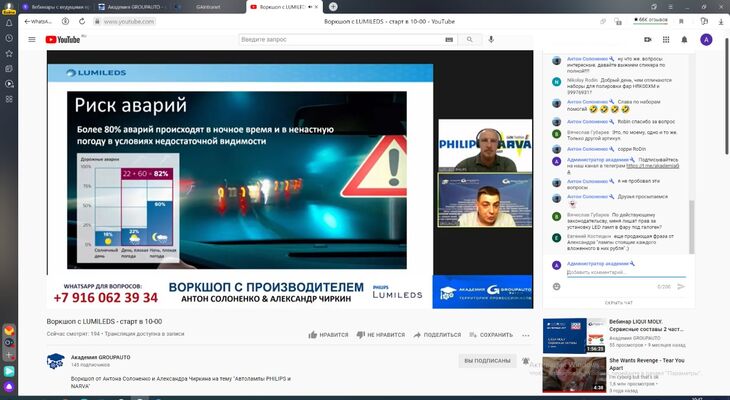The width and height of the screenshot is (730, 400).
Task: Open the Академия GROUPAUTO channel avatar
Action: [x=55, y=361]
